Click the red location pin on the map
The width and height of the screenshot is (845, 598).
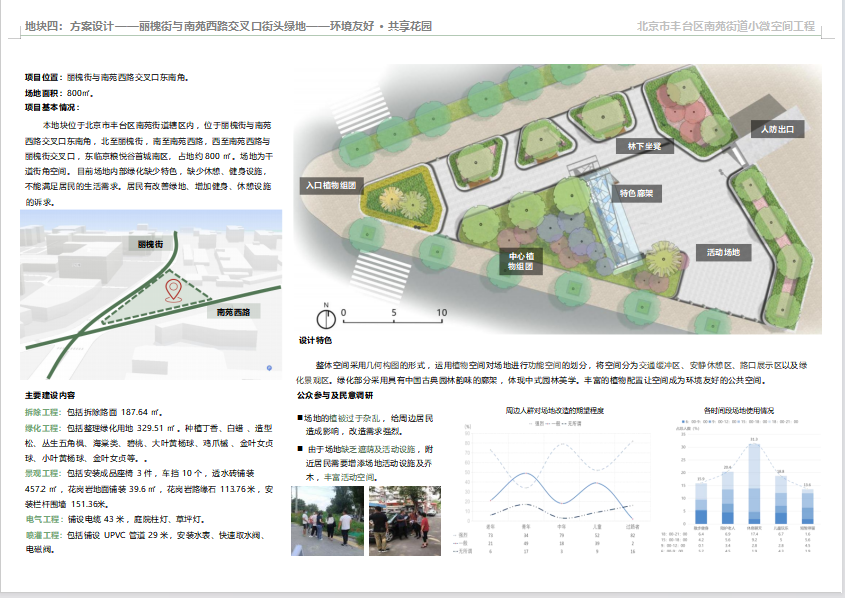pos(173,290)
